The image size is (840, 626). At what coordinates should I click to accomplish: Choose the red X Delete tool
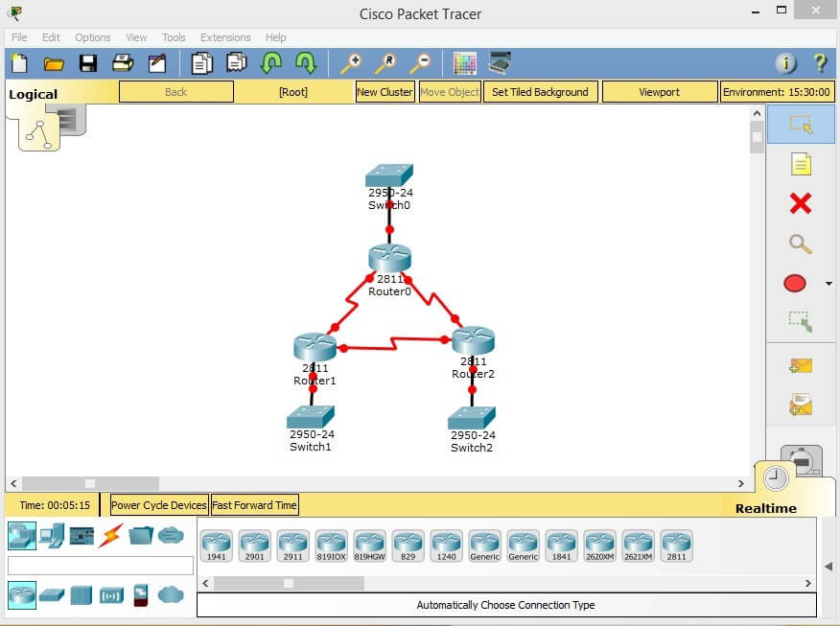(801, 203)
